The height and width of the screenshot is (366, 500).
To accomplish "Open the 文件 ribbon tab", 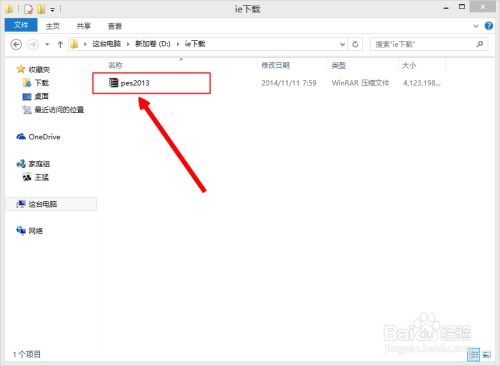I will click(21, 25).
